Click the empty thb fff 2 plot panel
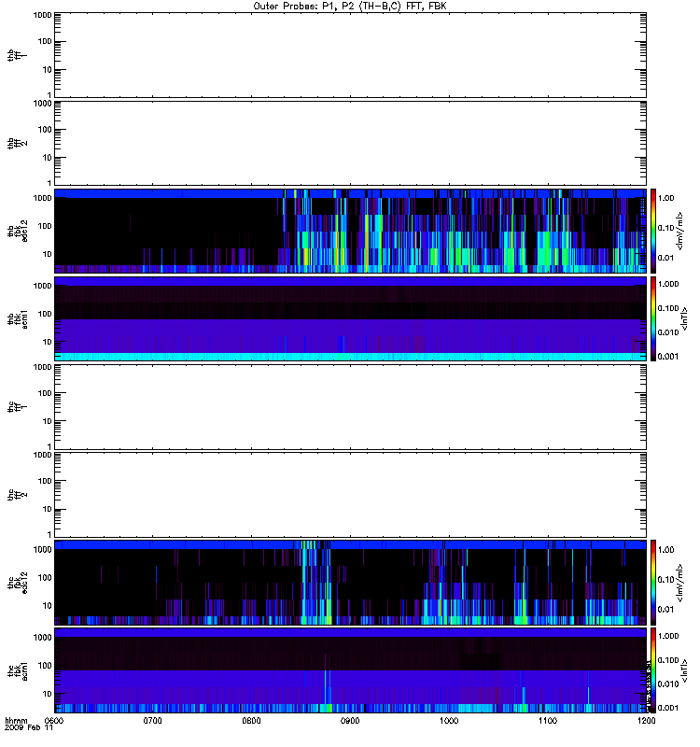 [x=350, y=143]
